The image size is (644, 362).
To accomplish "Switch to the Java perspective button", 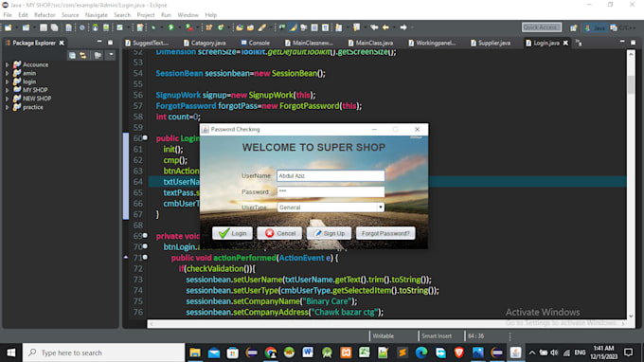I will pos(596,27).
